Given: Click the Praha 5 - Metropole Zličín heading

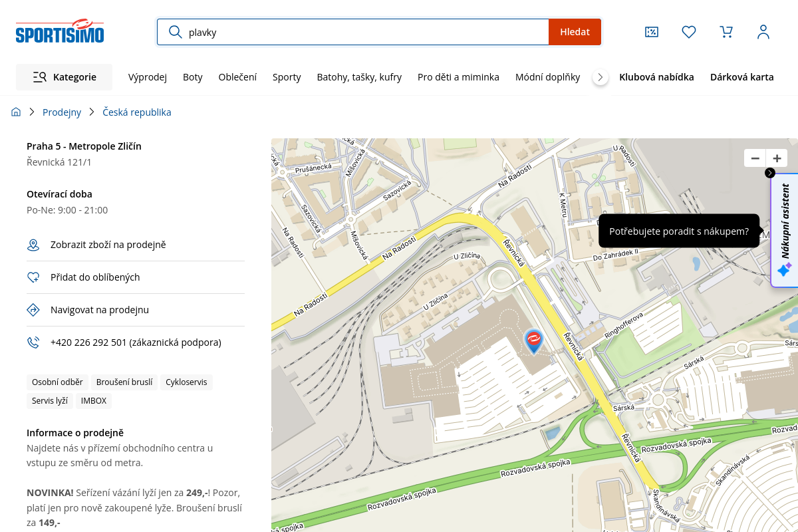Looking at the screenshot, I should click(x=84, y=146).
